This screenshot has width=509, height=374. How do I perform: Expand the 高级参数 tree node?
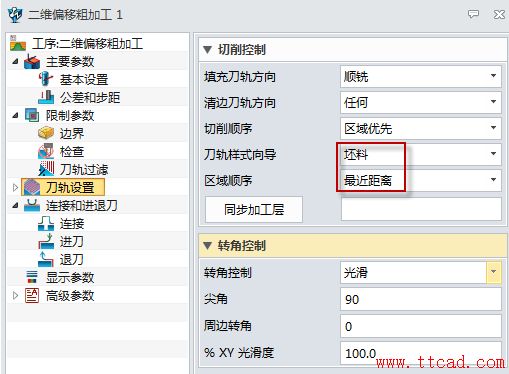pos(15,295)
